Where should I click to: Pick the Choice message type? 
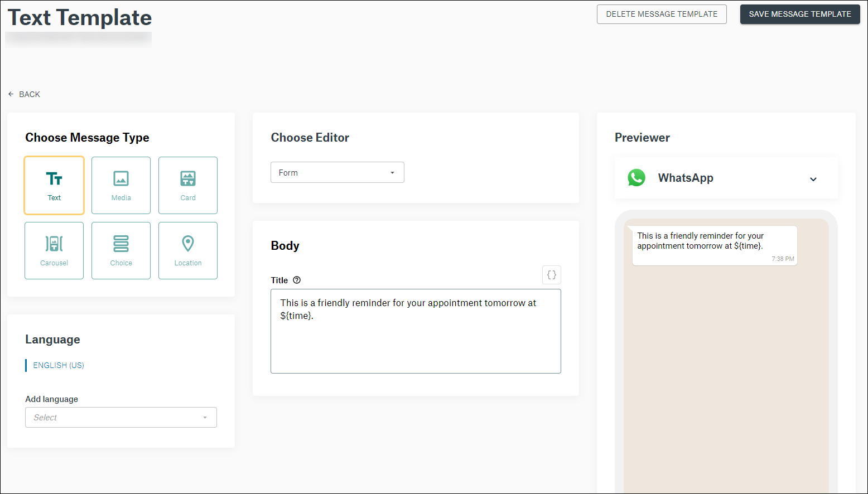pyautogui.click(x=120, y=250)
